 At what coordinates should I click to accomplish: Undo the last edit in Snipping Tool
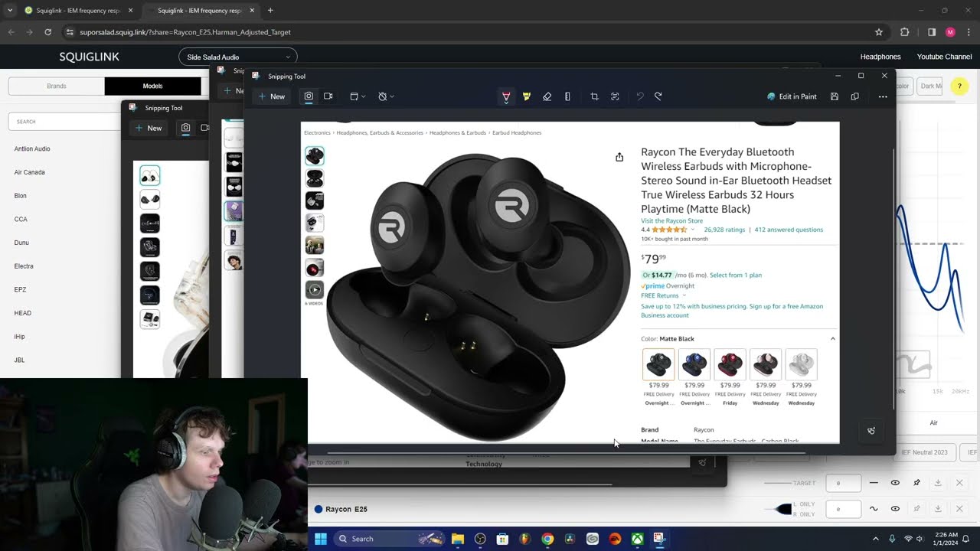click(x=639, y=96)
